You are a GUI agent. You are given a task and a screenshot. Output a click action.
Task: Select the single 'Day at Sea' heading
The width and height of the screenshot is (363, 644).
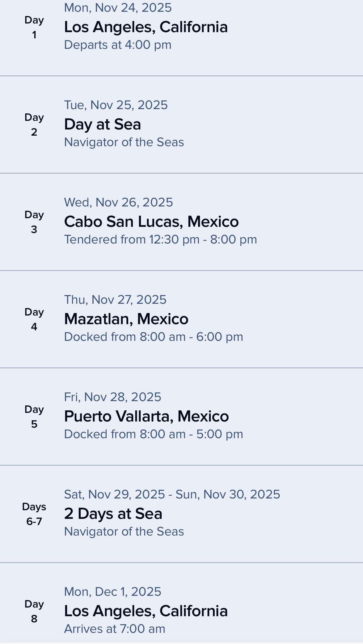[x=102, y=124]
